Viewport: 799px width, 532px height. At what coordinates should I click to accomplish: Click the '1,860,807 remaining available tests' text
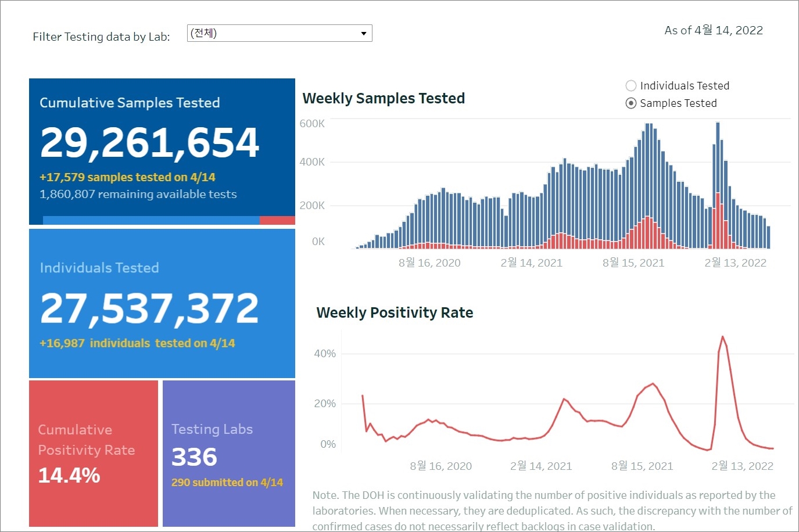[x=138, y=194]
